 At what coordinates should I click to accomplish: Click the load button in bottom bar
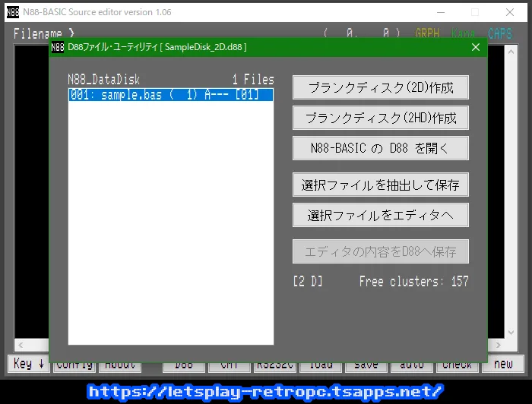click(x=321, y=365)
